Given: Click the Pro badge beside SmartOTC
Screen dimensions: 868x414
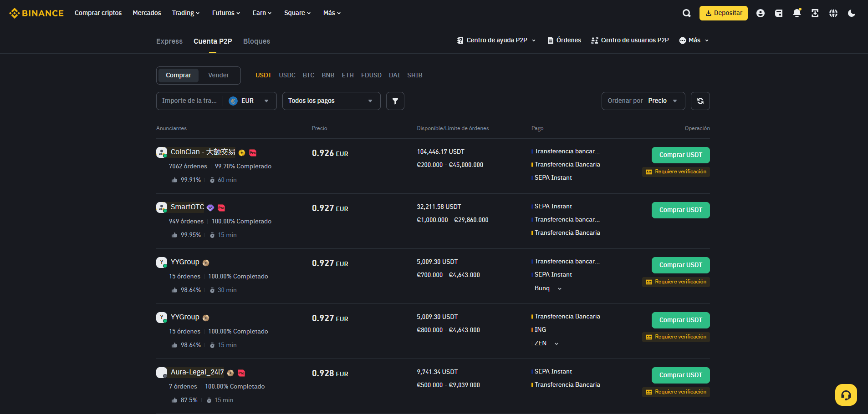Looking at the screenshot, I should (221, 208).
